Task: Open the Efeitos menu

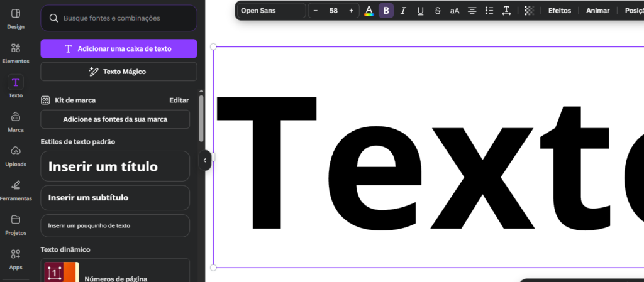Action: 559,11
